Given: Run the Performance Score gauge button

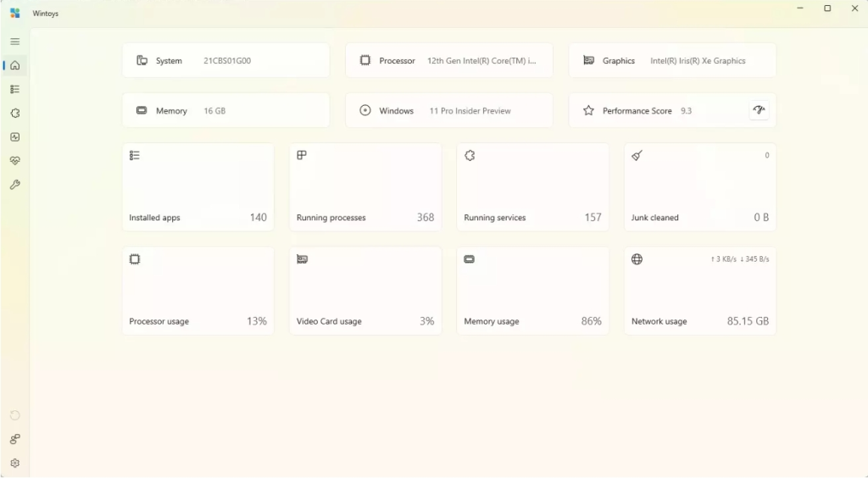Looking at the screenshot, I should point(759,110).
